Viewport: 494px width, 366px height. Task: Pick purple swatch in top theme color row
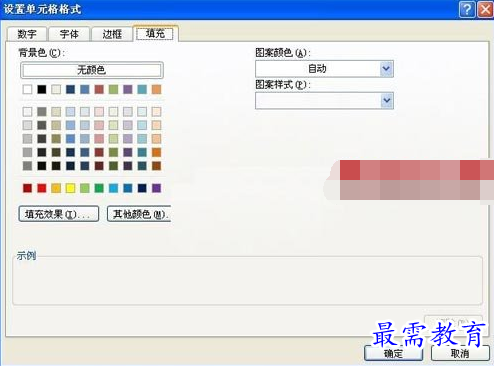(128, 89)
